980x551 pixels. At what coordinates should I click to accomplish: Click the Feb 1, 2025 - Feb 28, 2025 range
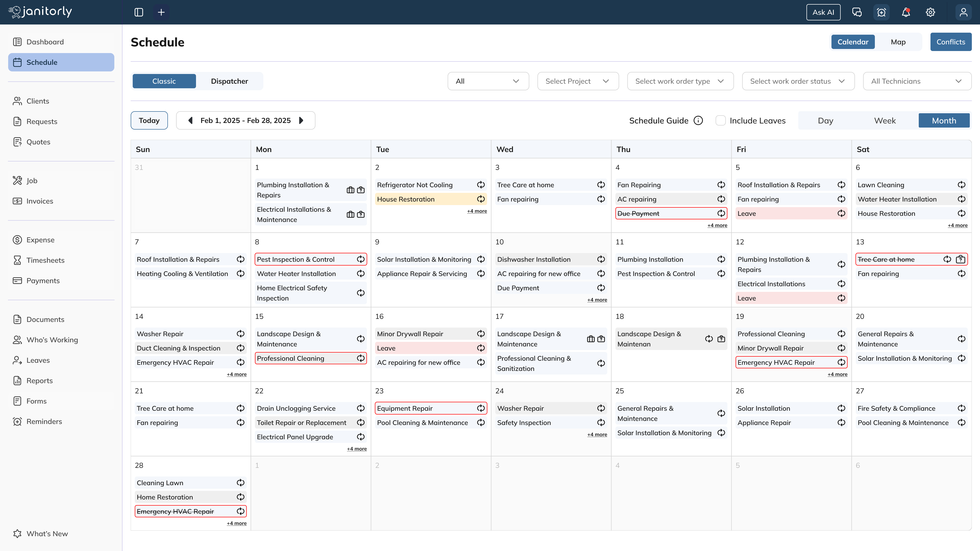245,121
